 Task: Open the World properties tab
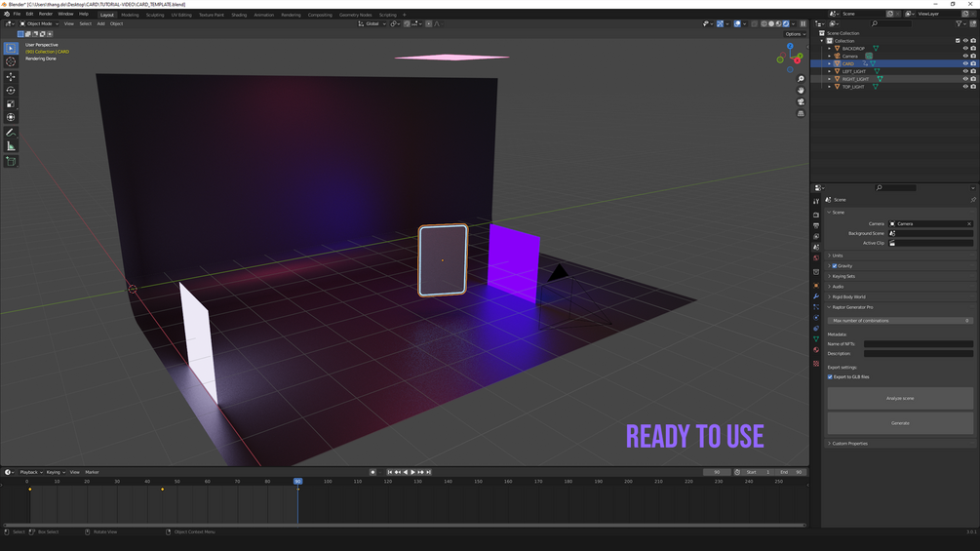coord(816,258)
